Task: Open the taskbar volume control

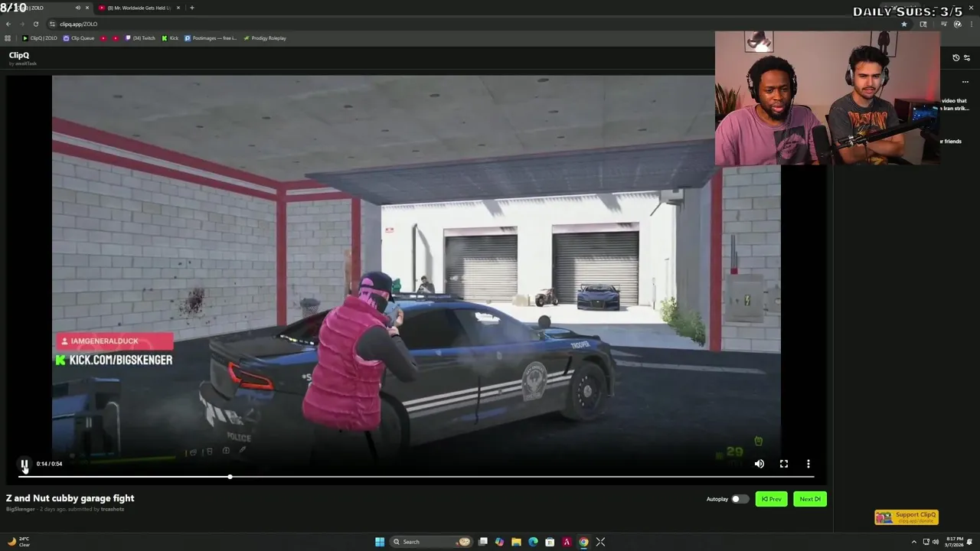Action: point(935,542)
